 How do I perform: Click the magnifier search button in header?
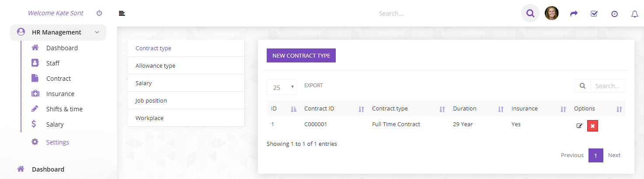coord(530,14)
